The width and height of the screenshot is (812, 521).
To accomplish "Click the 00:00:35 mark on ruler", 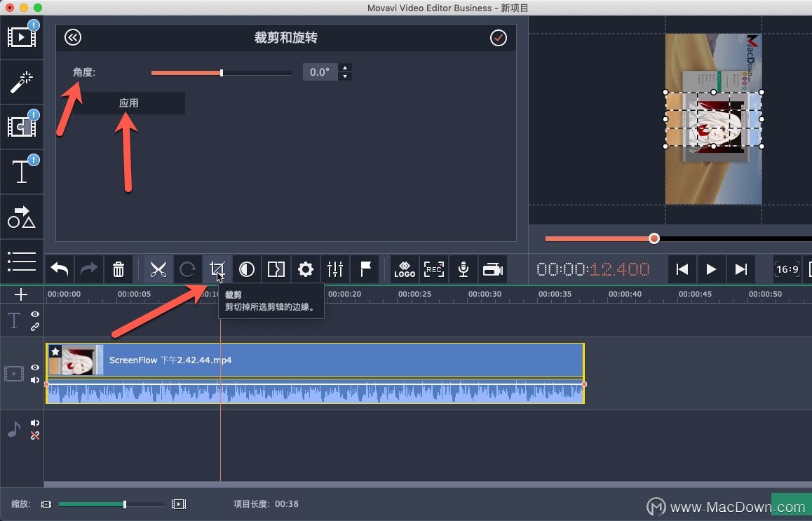I will pyautogui.click(x=555, y=294).
